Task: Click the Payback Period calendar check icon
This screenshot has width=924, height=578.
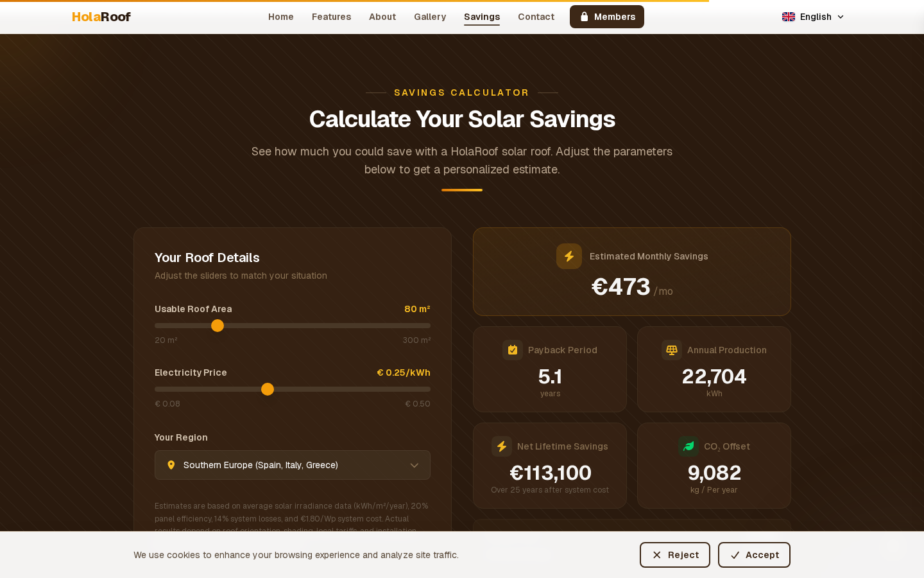Action: tap(513, 350)
